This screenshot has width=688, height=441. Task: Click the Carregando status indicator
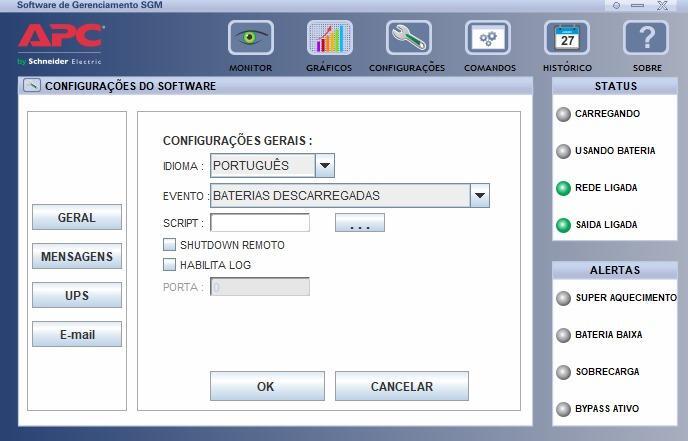pyautogui.click(x=563, y=114)
